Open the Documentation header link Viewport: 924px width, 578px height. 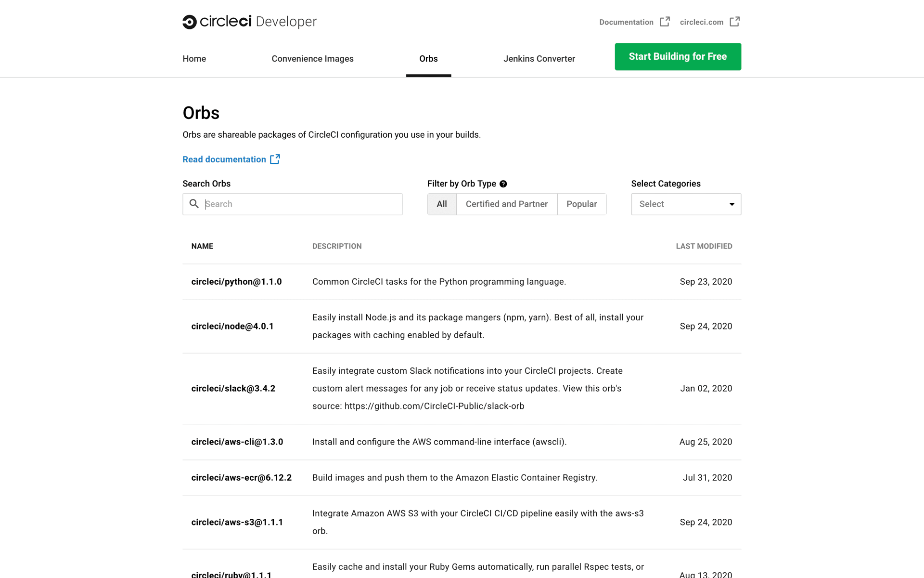coord(626,22)
